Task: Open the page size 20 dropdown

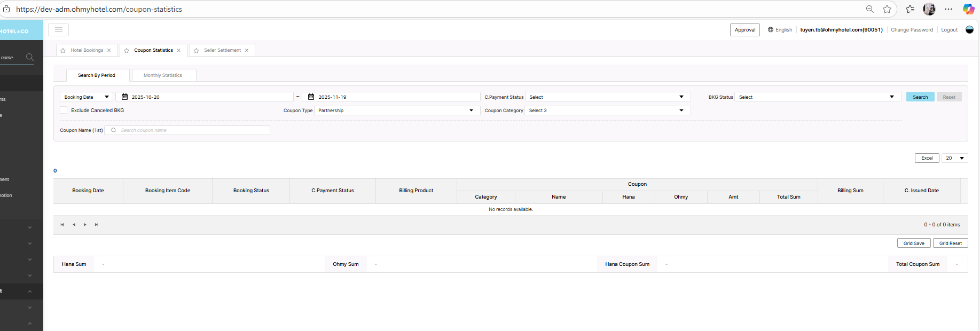Action: pos(954,158)
